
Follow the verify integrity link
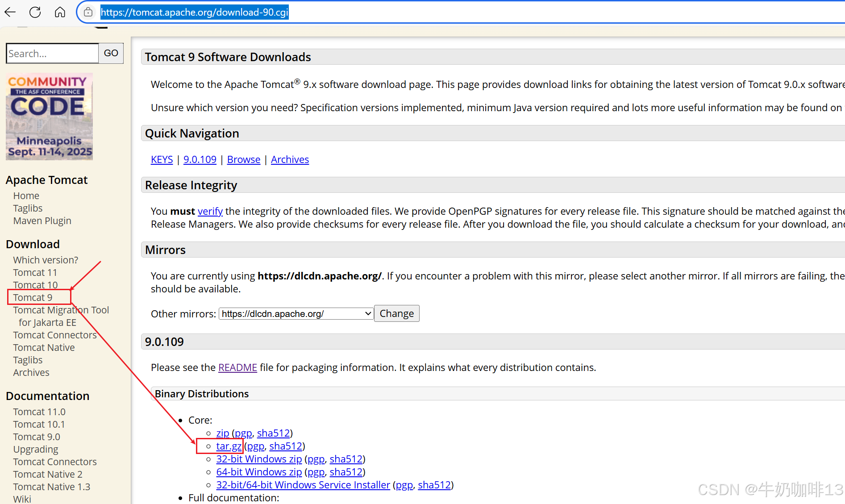click(210, 211)
